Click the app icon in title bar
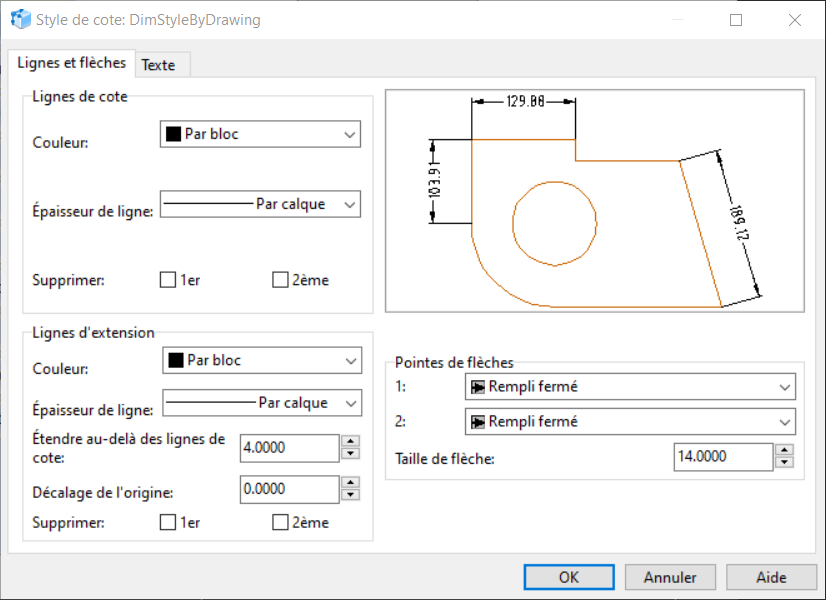The height and width of the screenshot is (600, 826). 20,19
